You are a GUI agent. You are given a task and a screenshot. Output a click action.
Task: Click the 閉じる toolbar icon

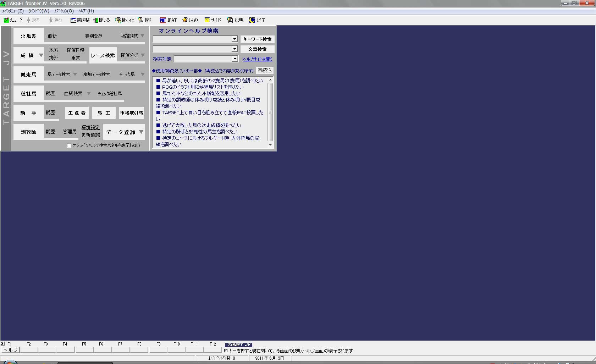click(x=95, y=20)
